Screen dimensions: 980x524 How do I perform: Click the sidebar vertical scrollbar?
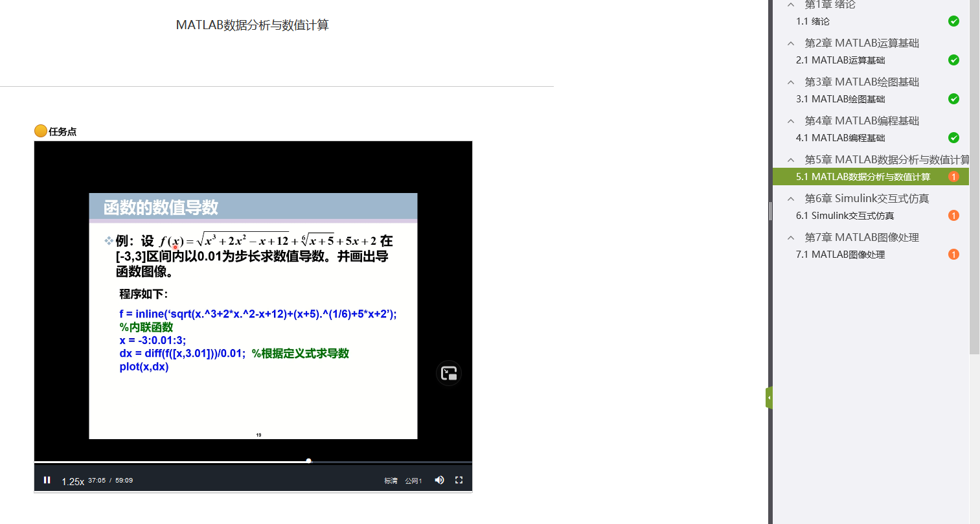click(974, 177)
